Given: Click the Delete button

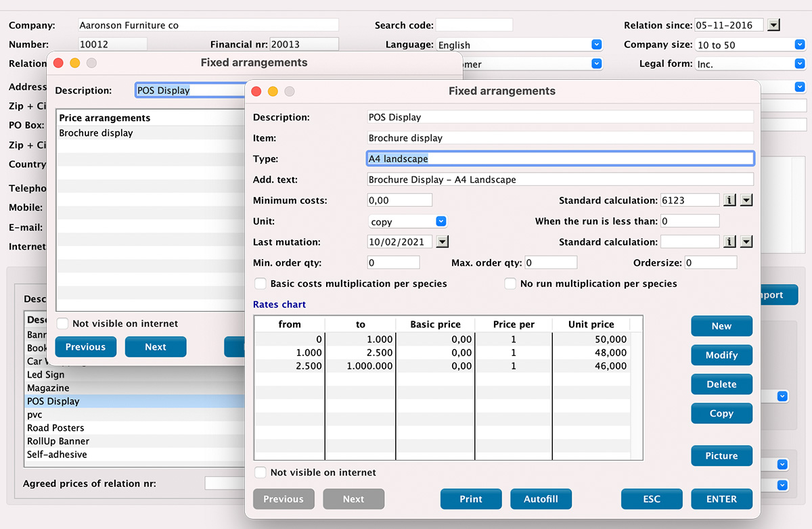Looking at the screenshot, I should pyautogui.click(x=721, y=384).
